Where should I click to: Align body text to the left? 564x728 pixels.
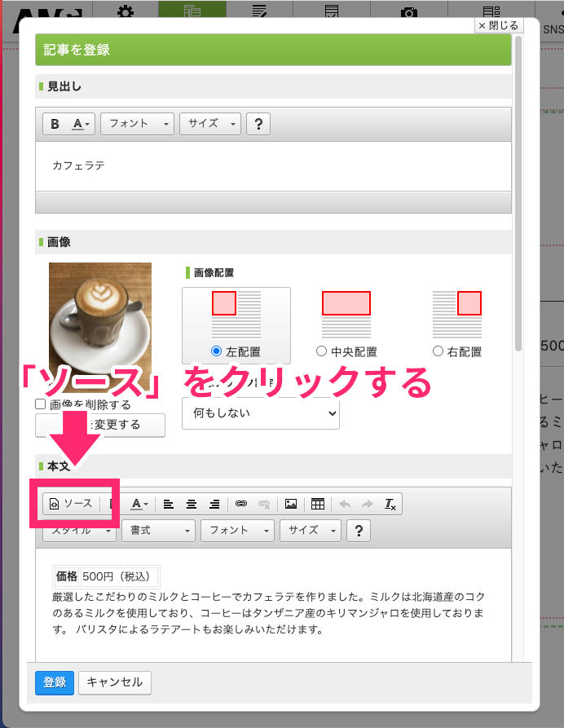169,504
